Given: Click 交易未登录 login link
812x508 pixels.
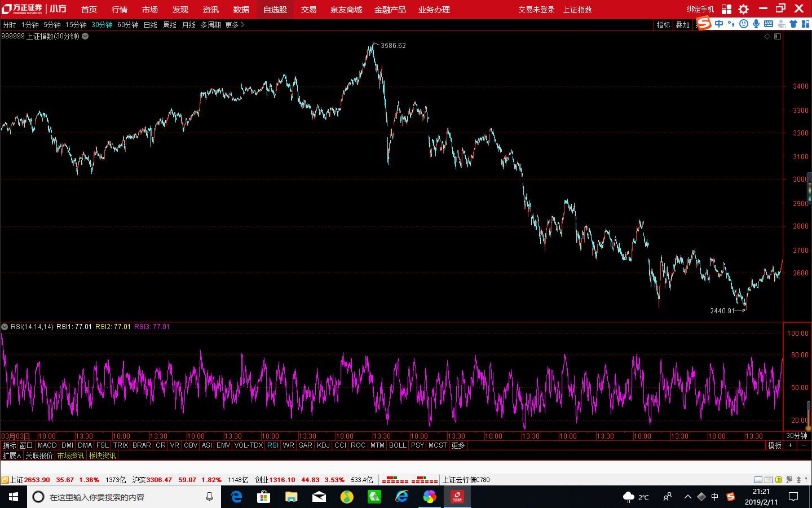Looking at the screenshot, I should tap(536, 10).
